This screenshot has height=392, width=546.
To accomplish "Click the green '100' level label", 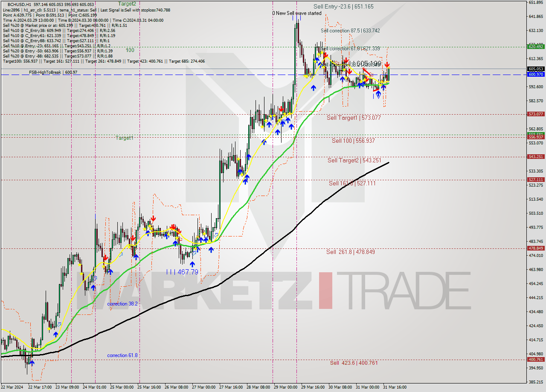I will pyautogui.click(x=130, y=50).
